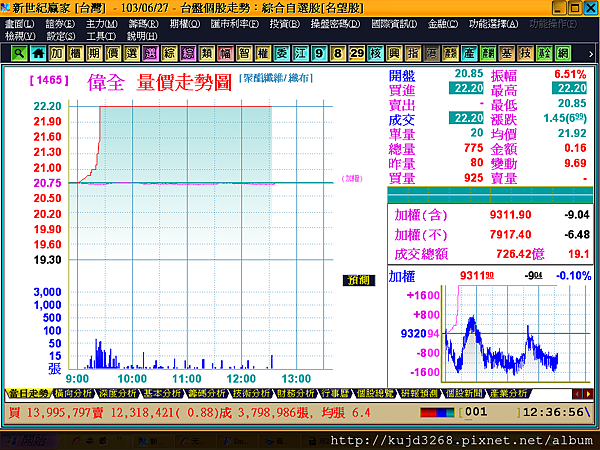
Task: Switch to 橫向分析 tab
Action: [73, 393]
